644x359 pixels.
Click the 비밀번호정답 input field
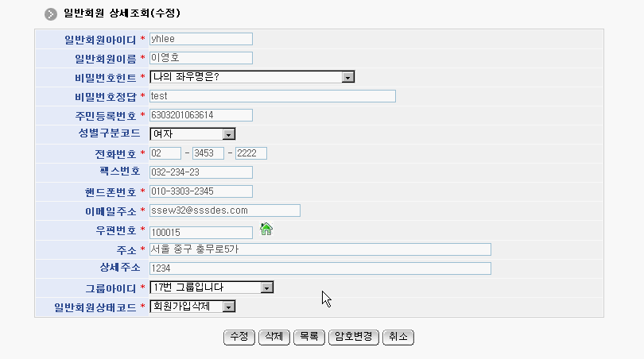pyautogui.click(x=272, y=96)
